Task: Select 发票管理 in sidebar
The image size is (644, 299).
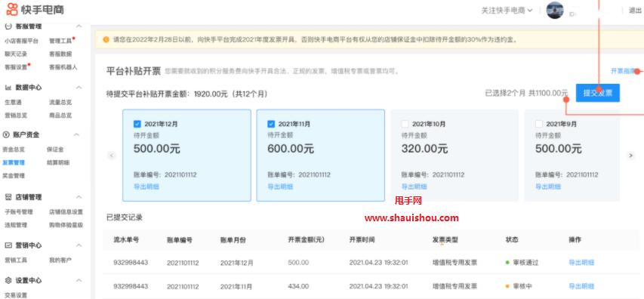Action: pyautogui.click(x=14, y=162)
